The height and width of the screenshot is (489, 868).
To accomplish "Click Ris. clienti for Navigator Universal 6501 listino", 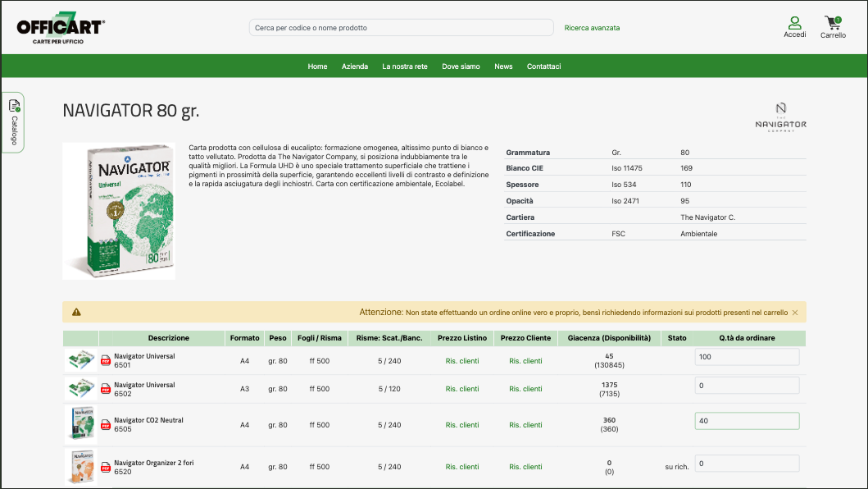I will [x=461, y=360].
